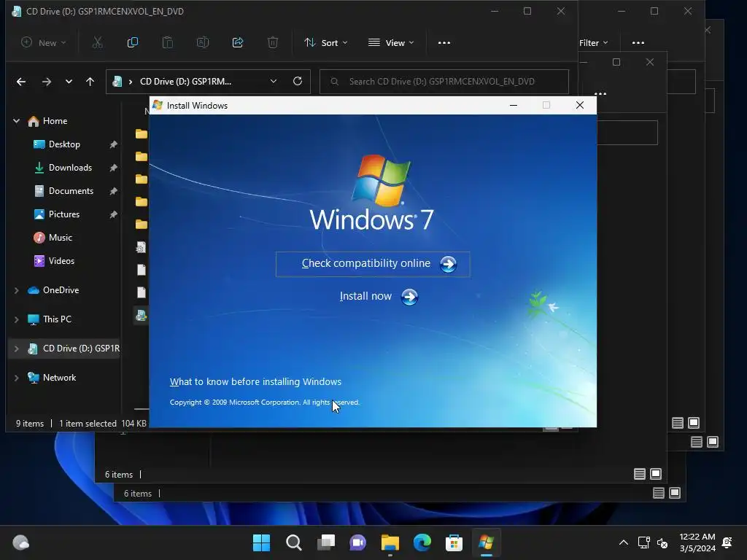
Task: Open Filter dropdown in background window
Action: point(594,43)
